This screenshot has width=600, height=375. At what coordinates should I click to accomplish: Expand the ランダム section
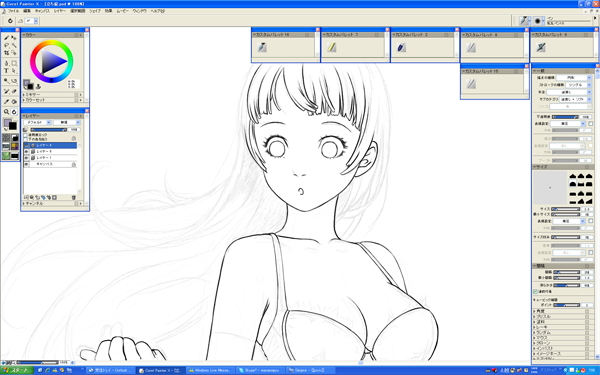pyautogui.click(x=535, y=333)
